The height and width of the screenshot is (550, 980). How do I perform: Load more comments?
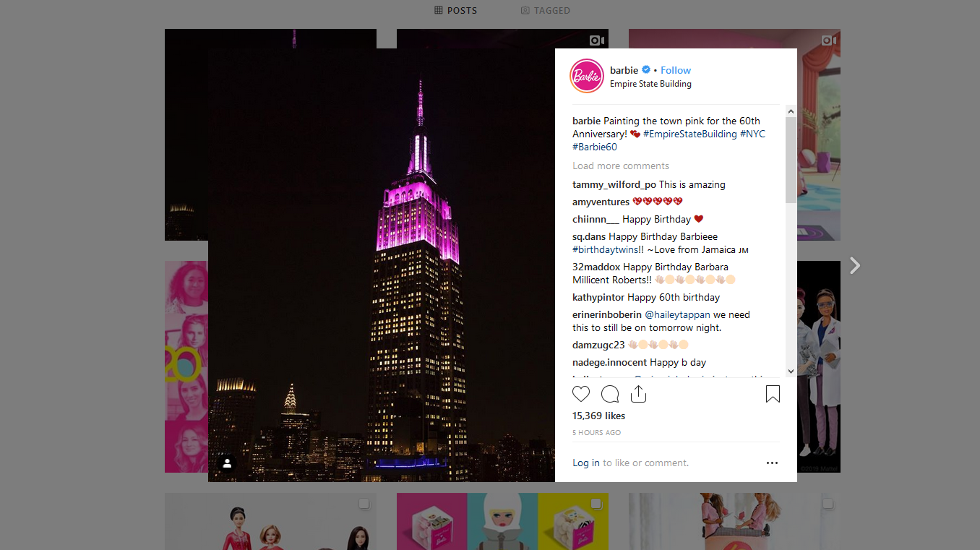coord(621,166)
